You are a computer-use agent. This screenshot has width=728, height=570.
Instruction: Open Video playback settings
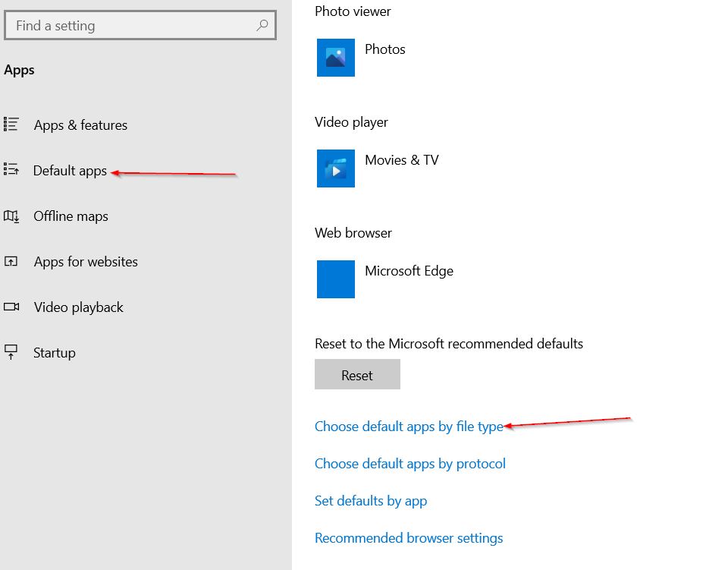tap(78, 307)
